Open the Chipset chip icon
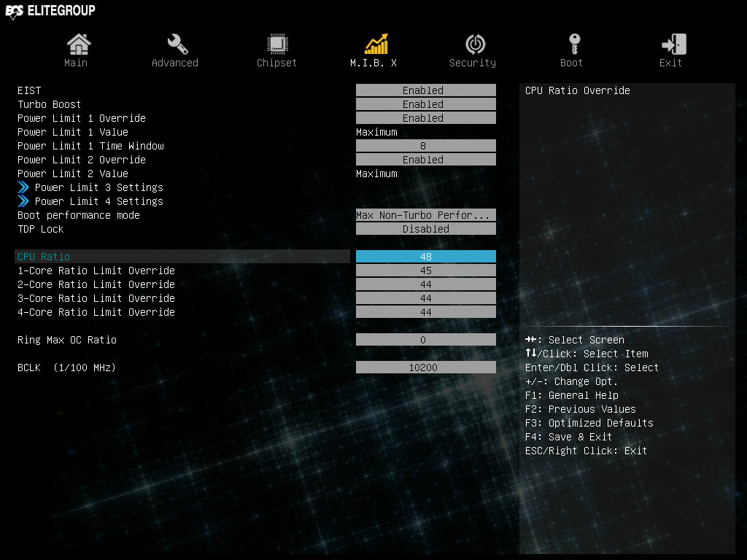The image size is (747, 560). (x=277, y=44)
